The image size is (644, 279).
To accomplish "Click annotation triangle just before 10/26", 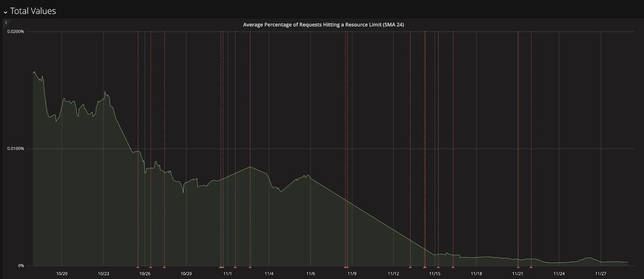I will [138, 267].
